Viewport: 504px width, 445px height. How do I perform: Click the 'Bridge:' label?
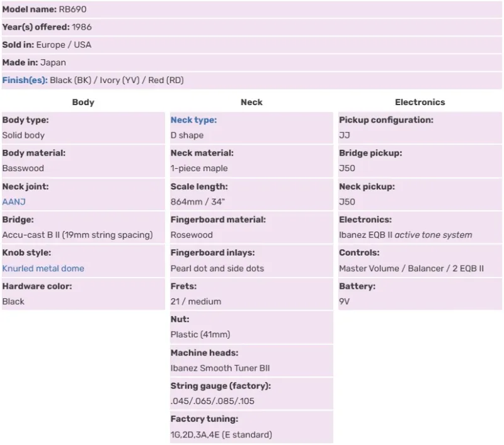click(18, 220)
